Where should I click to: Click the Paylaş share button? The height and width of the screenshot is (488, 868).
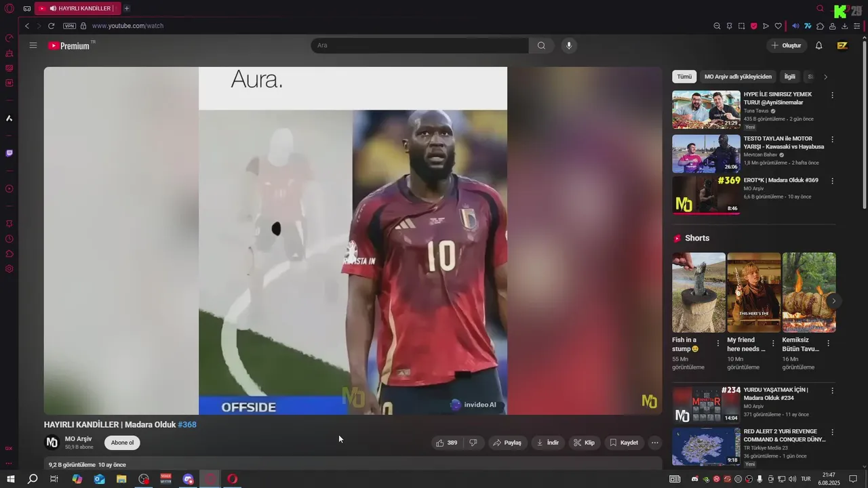click(x=507, y=443)
